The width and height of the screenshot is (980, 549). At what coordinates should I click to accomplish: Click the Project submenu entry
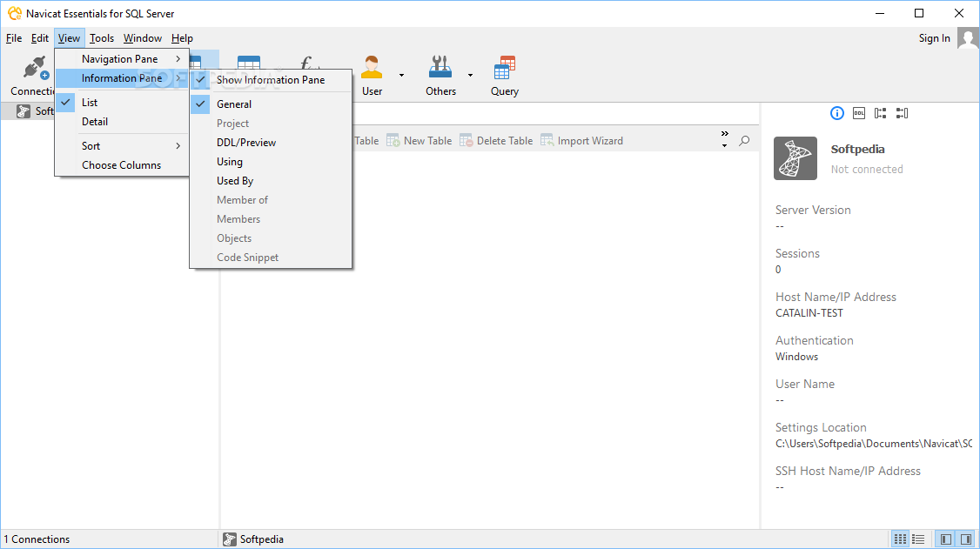271,124
